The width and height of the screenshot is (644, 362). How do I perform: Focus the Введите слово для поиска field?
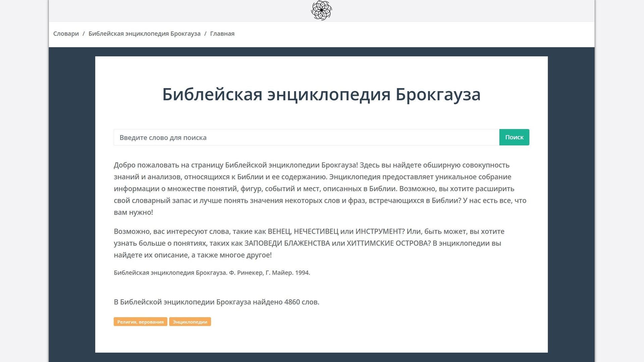coord(307,137)
